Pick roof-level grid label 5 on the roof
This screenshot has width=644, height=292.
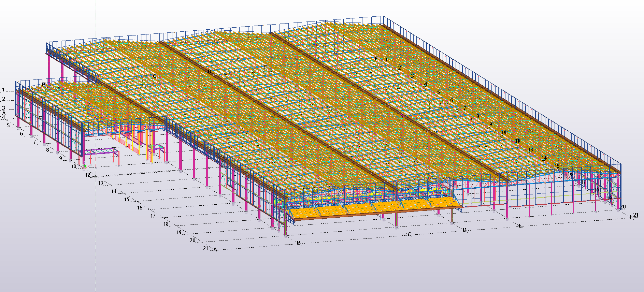tap(439, 92)
